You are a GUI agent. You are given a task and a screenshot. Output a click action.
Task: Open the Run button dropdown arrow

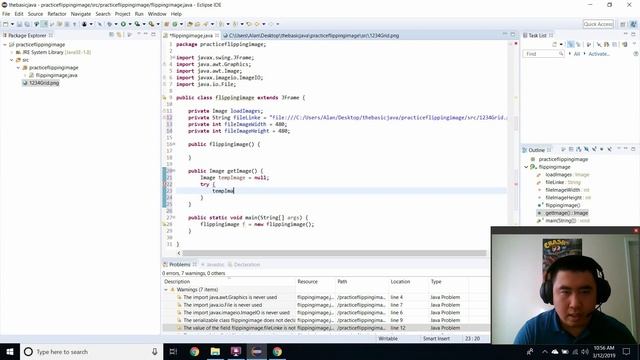coord(130,24)
